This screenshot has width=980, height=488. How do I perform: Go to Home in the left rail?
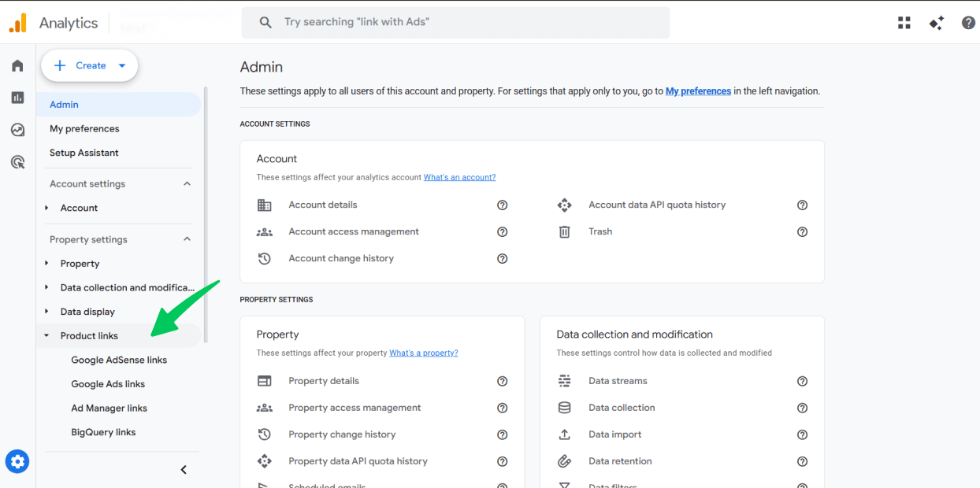(x=17, y=65)
